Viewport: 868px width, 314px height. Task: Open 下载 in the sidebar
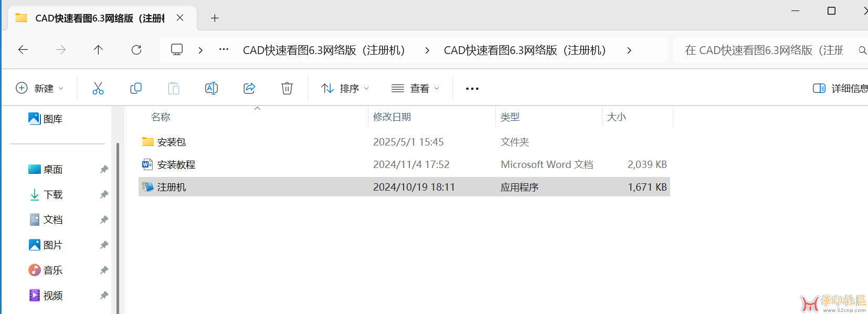coord(45,194)
